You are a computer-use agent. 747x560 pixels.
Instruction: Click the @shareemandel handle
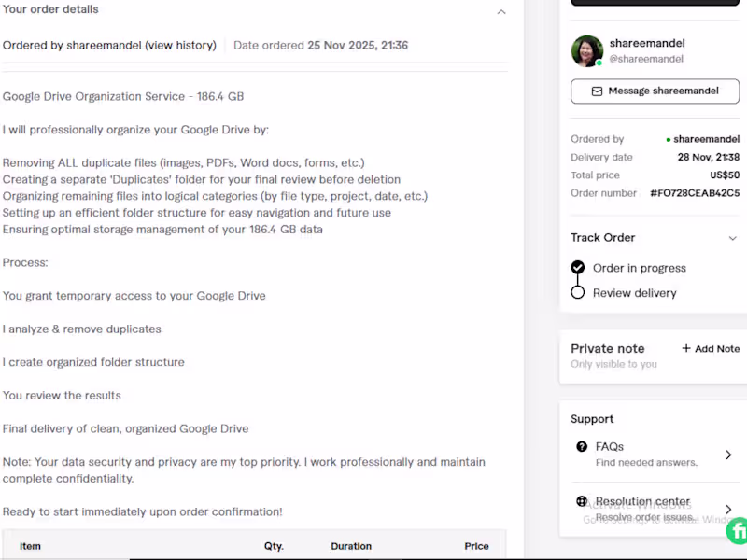click(646, 59)
